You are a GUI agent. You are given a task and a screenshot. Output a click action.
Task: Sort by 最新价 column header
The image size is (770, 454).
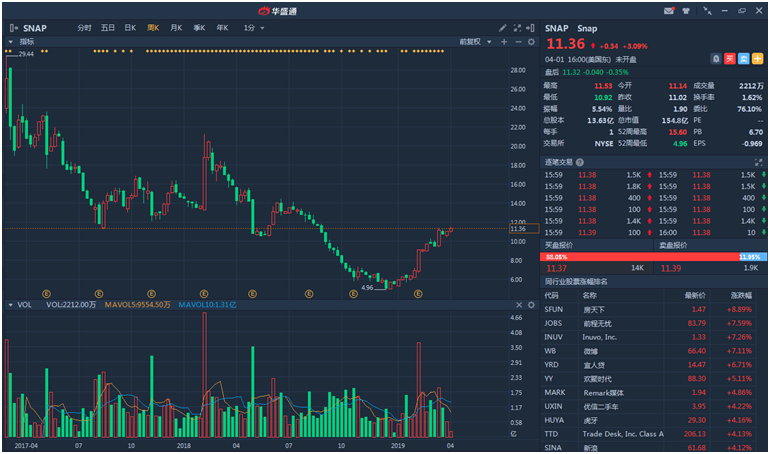pos(695,295)
